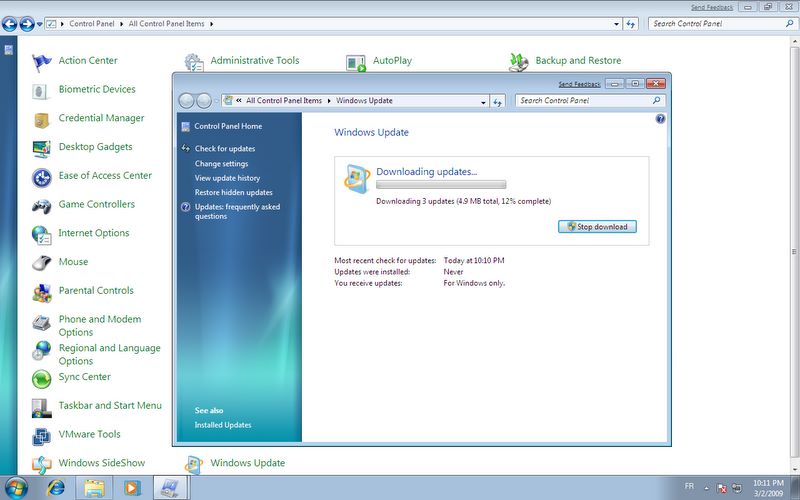The height and width of the screenshot is (500, 800).
Task: Click the network status tray icon
Action: click(x=736, y=487)
